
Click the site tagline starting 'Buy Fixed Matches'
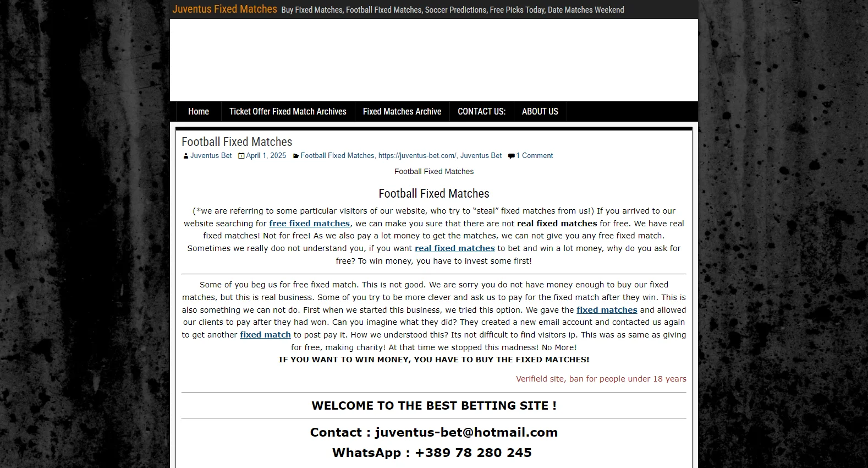click(x=453, y=10)
